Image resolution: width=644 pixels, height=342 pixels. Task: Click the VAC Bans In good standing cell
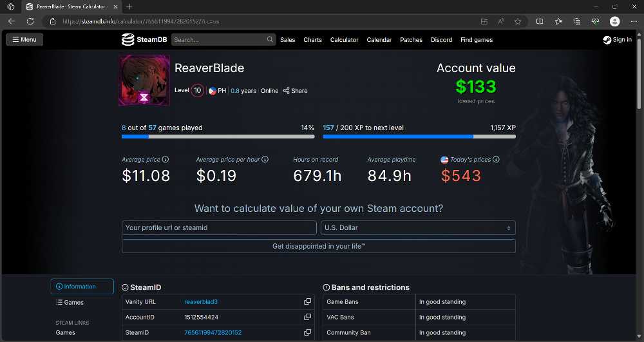tap(466, 317)
